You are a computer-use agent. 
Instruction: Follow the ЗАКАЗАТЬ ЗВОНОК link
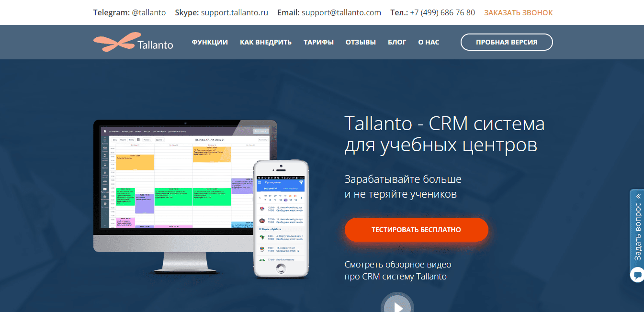[x=519, y=13]
